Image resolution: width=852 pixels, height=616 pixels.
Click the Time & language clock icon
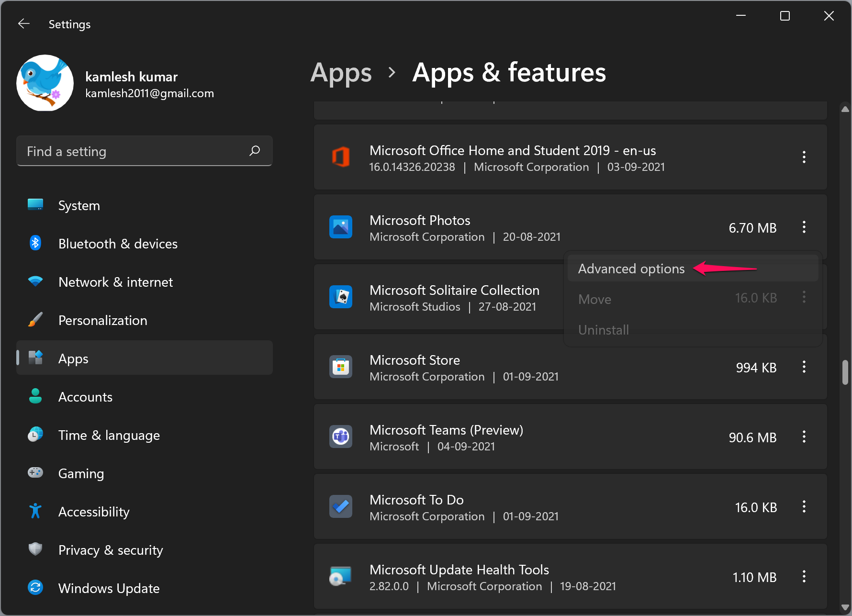tap(35, 434)
